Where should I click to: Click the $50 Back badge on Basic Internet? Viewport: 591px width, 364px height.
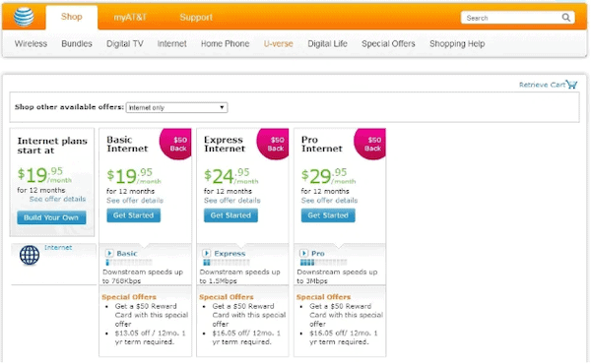click(176, 145)
